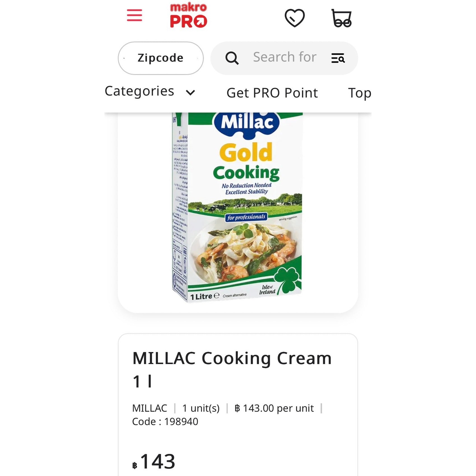Open the shopping cart

point(341,18)
